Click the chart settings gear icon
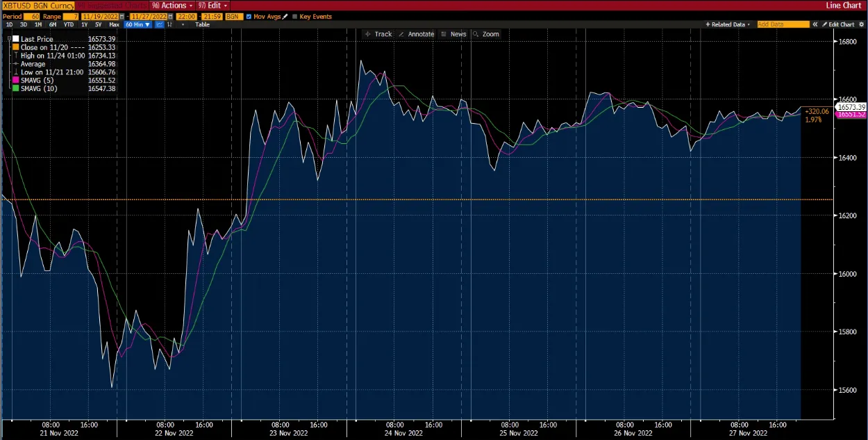The height and width of the screenshot is (440, 868). [862, 24]
